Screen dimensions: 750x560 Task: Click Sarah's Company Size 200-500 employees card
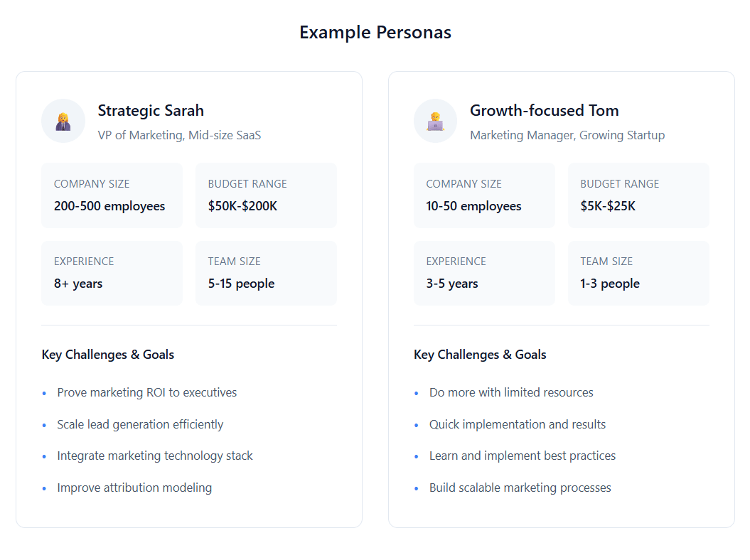tap(112, 195)
